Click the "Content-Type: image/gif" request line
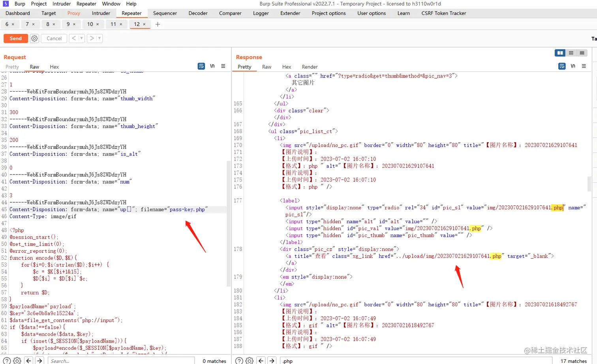The height and width of the screenshot is (364, 597). pos(43,216)
